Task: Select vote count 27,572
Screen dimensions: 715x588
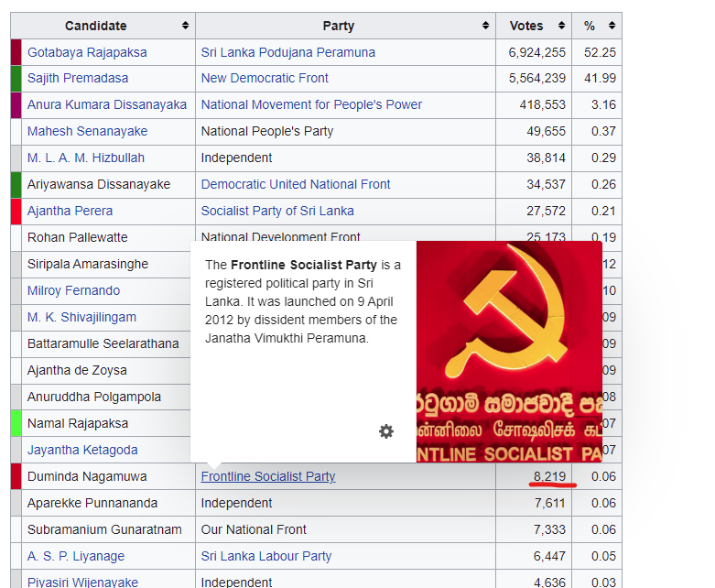Action: 546,211
